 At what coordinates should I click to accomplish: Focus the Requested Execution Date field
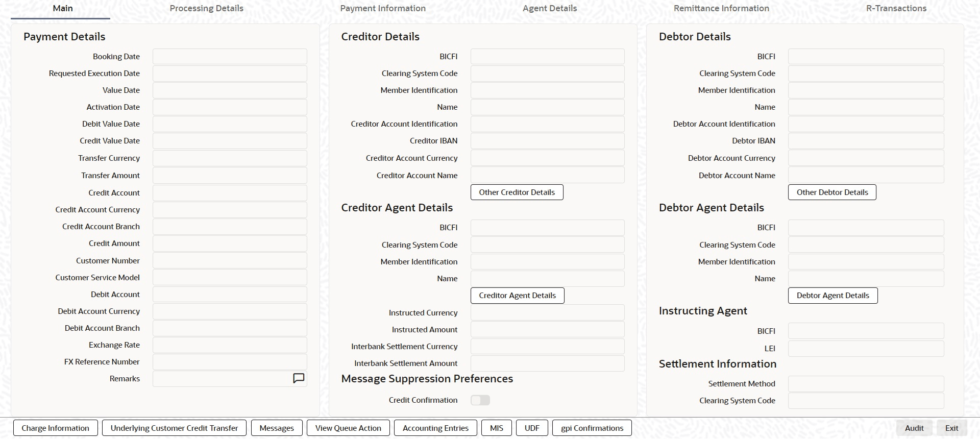(x=230, y=74)
